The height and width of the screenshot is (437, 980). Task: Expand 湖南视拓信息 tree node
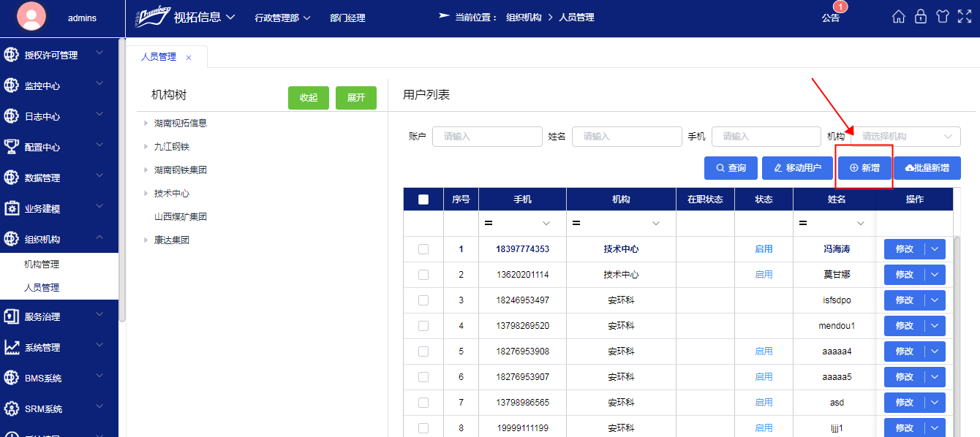pyautogui.click(x=146, y=123)
